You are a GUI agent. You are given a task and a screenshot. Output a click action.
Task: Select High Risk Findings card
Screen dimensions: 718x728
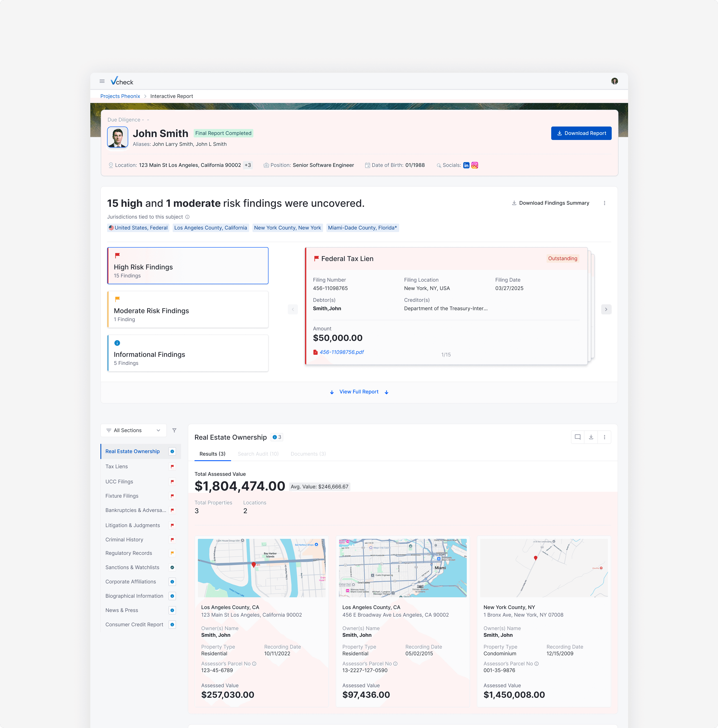[188, 266]
